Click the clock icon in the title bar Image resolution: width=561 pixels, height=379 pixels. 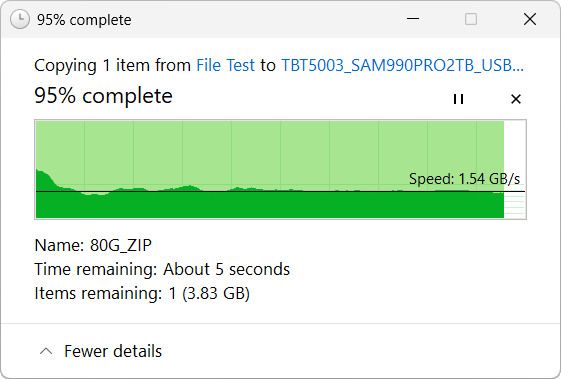tap(20, 19)
